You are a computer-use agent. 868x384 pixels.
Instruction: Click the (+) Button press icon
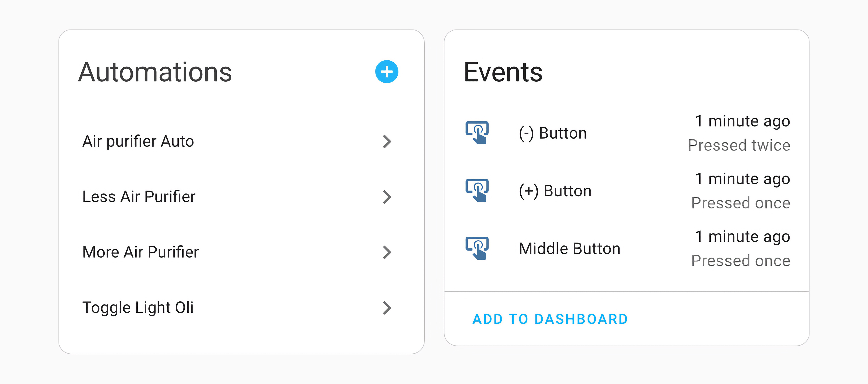(477, 191)
